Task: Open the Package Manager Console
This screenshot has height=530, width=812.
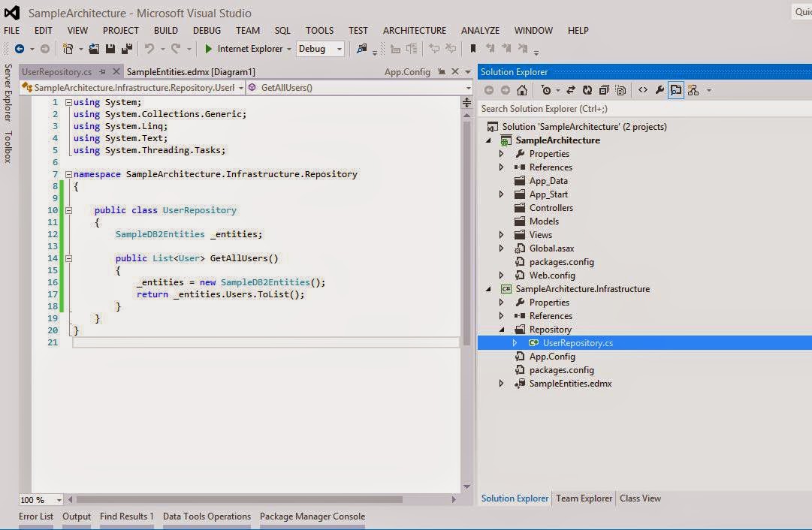Action: point(312,516)
